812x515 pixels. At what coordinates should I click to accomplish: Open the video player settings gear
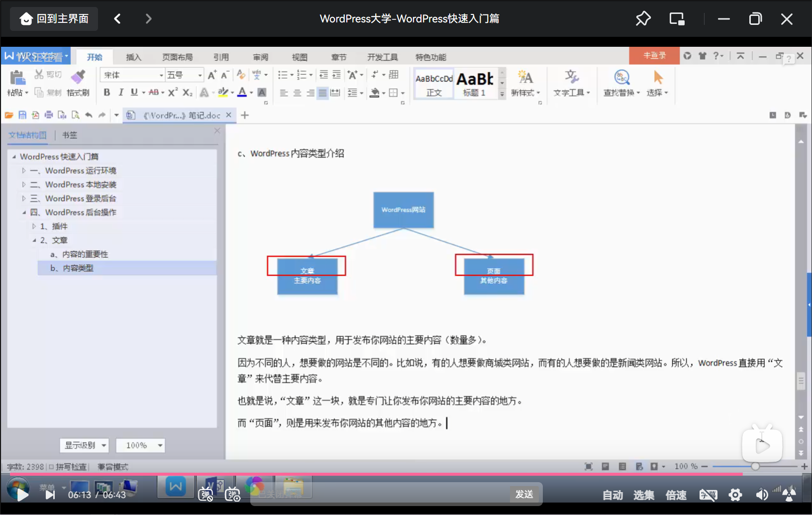click(x=735, y=495)
